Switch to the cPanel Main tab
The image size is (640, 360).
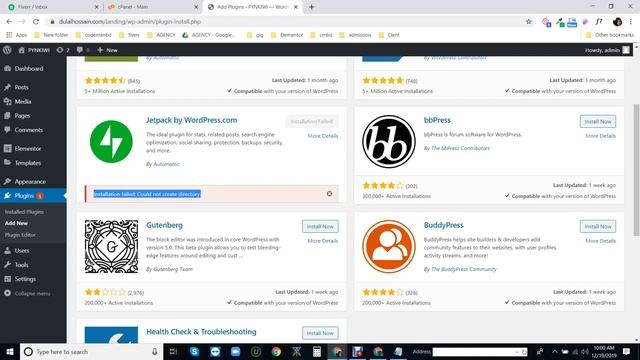tap(151, 7)
